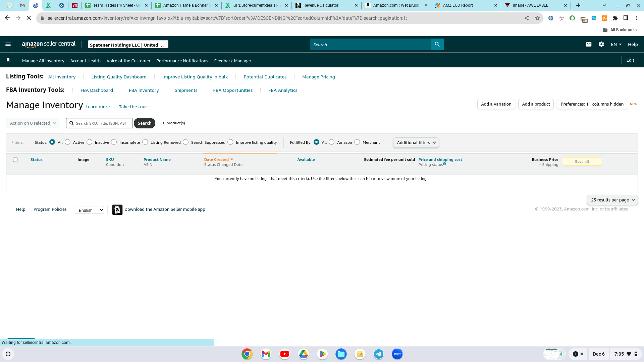
Task: Open Zoom from the shelf
Action: tap(397, 354)
